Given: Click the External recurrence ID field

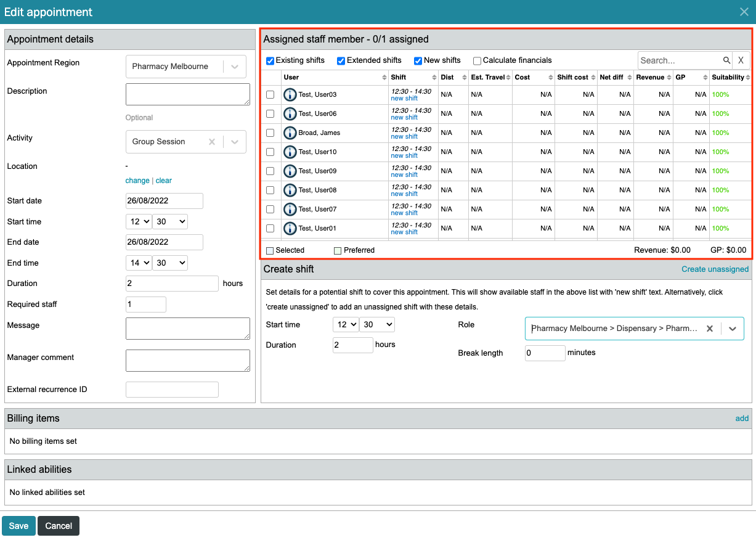Looking at the screenshot, I should [172, 390].
